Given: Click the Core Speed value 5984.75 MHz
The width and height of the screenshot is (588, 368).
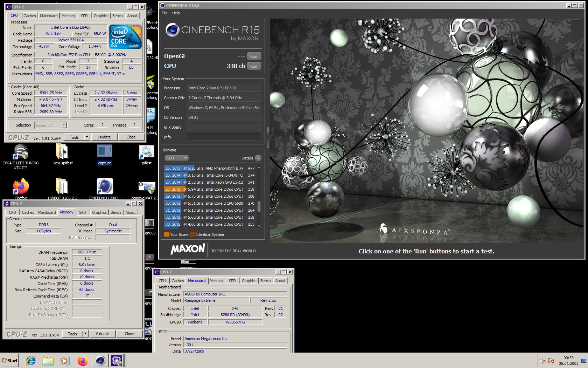Looking at the screenshot, I should tap(51, 93).
